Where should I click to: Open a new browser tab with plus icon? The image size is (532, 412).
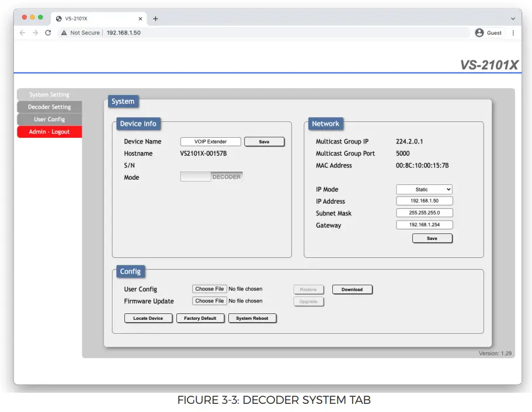[155, 18]
